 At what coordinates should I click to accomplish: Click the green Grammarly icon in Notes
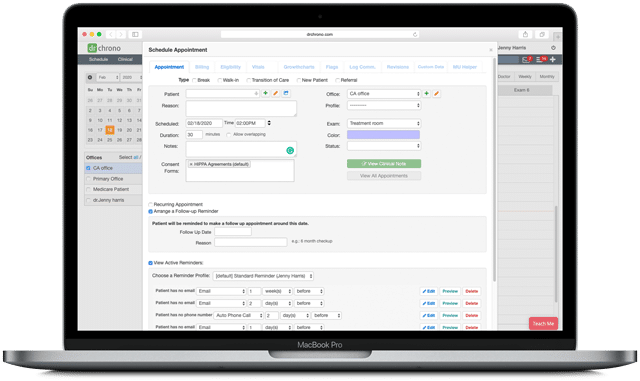click(290, 151)
